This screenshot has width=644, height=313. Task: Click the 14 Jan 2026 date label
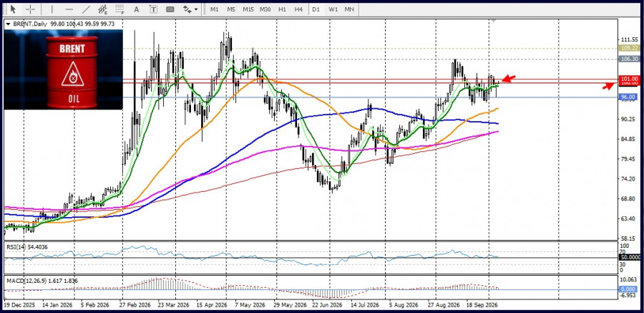tap(56, 306)
